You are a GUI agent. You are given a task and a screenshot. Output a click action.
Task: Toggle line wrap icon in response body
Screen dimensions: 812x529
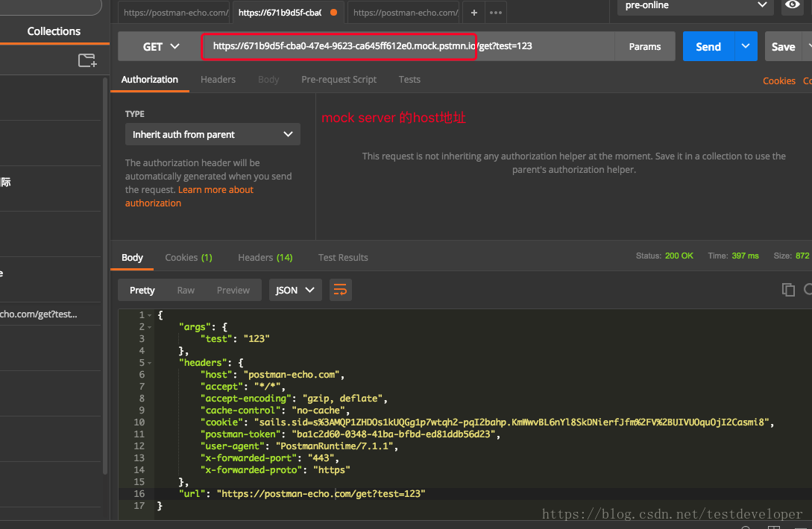pos(340,290)
